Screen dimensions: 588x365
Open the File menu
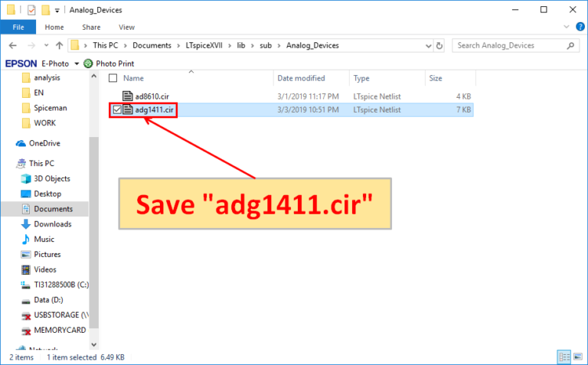pyautogui.click(x=18, y=27)
